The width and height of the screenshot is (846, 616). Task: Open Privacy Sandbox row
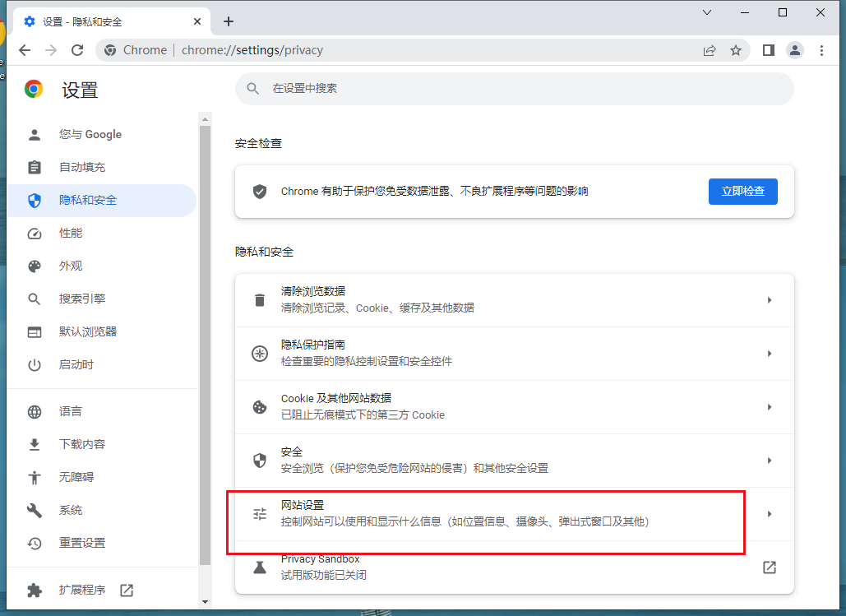(514, 567)
